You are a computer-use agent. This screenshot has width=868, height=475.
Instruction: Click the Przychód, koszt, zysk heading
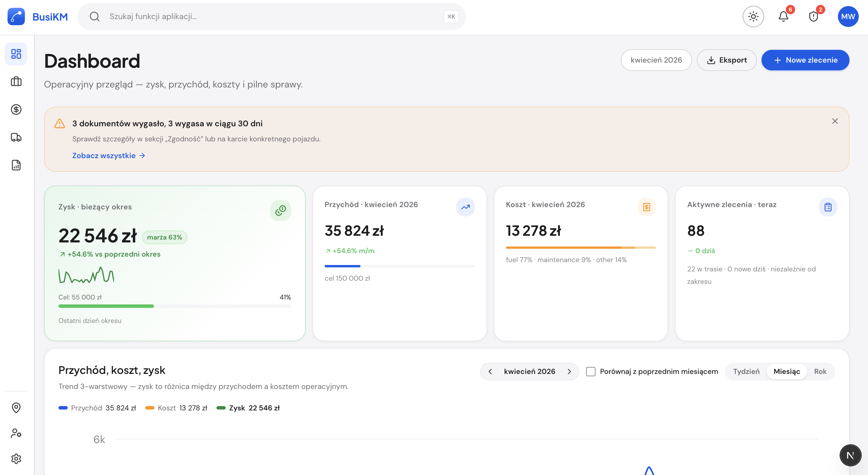point(111,370)
